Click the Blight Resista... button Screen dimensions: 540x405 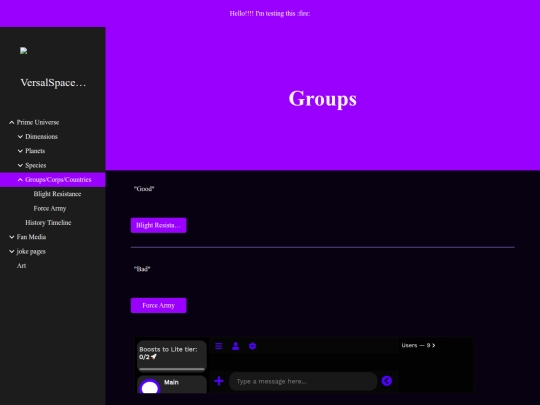158,225
